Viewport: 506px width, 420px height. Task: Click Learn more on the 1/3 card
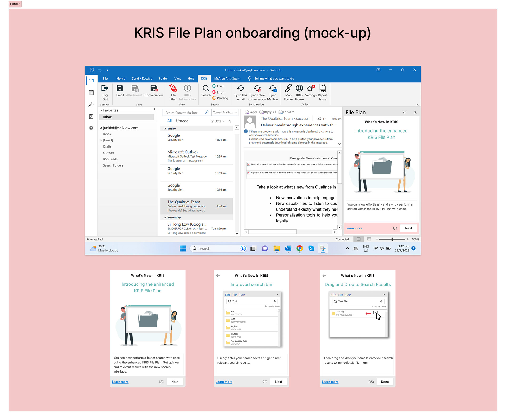[120, 382]
